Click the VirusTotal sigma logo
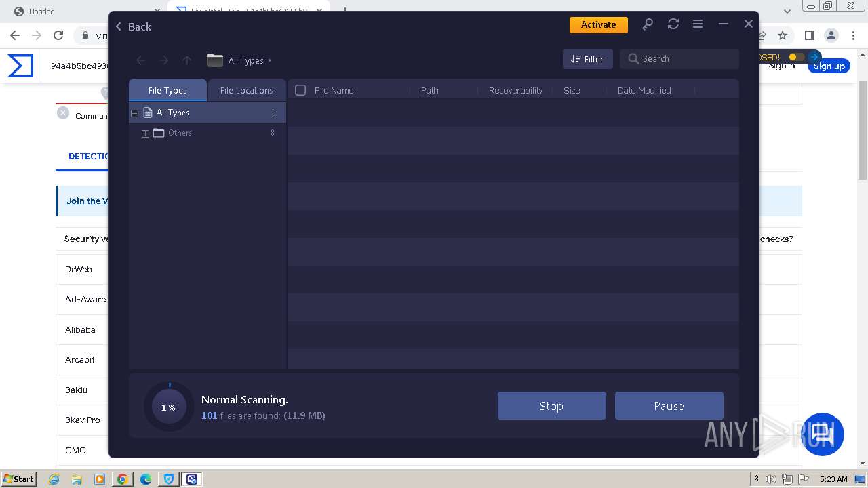Image resolution: width=868 pixels, height=488 pixels. pyautogui.click(x=20, y=66)
